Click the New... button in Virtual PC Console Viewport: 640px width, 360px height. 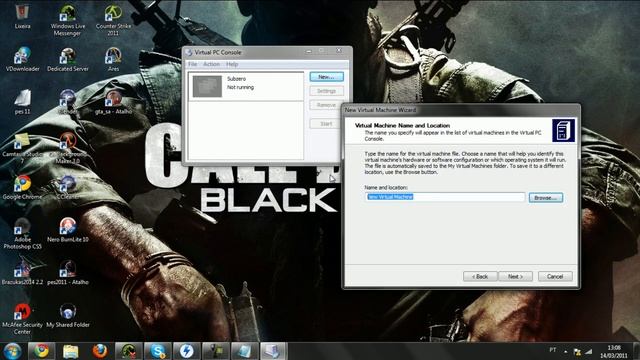326,77
